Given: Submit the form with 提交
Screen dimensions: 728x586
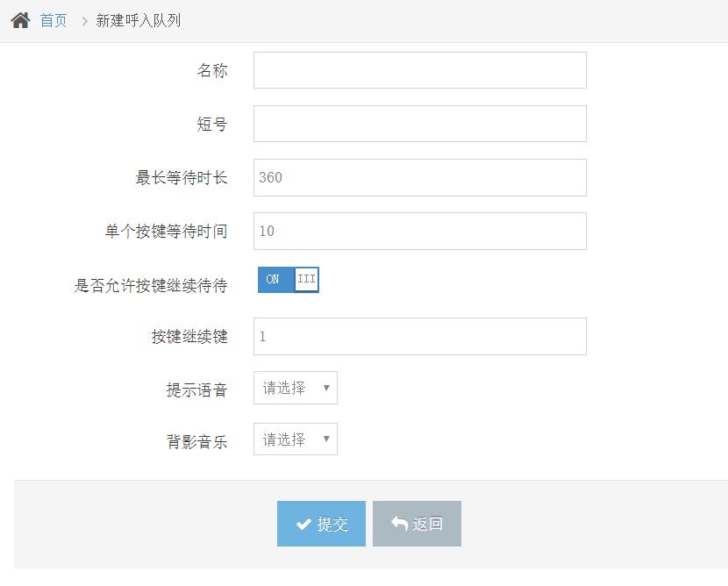Looking at the screenshot, I should point(321,524).
